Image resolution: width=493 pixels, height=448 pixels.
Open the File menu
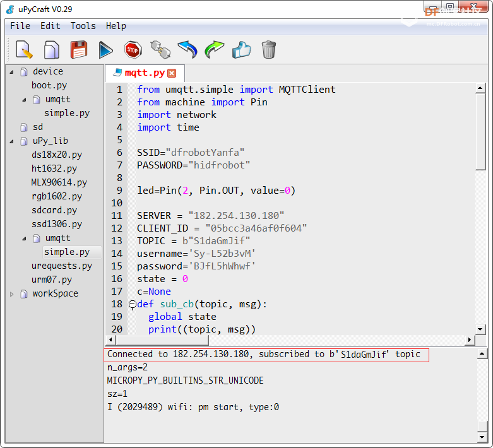(20, 26)
